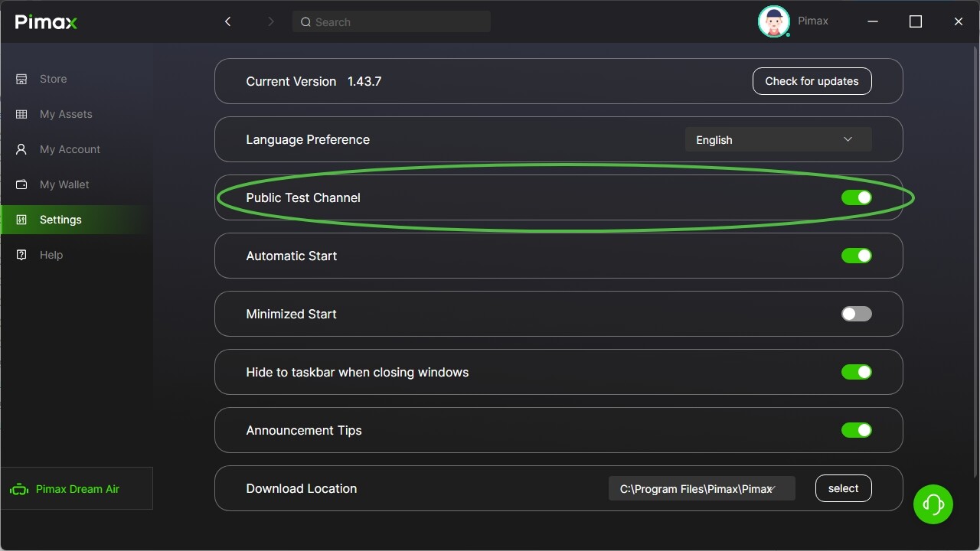Screen dimensions: 980x551
Task: Click the Help question mark icon
Action: tap(21, 255)
